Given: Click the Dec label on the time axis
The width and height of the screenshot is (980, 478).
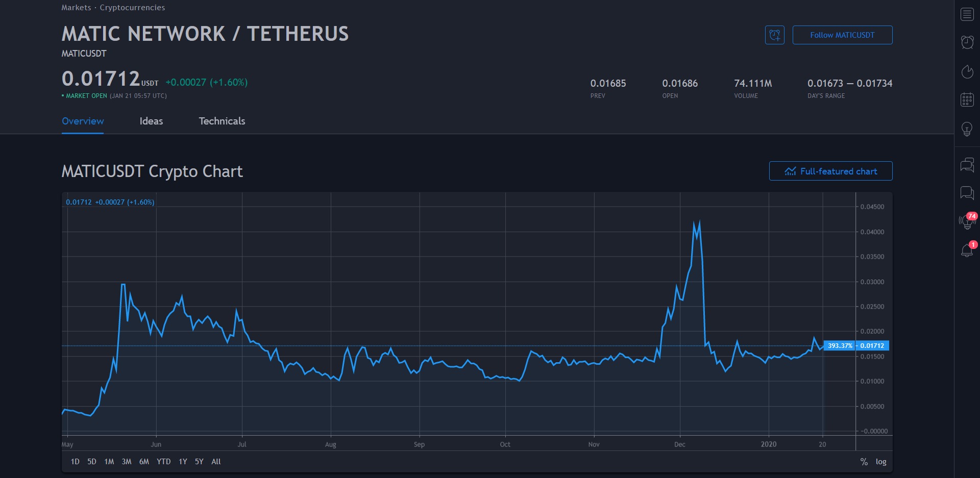Looking at the screenshot, I should coord(679,444).
